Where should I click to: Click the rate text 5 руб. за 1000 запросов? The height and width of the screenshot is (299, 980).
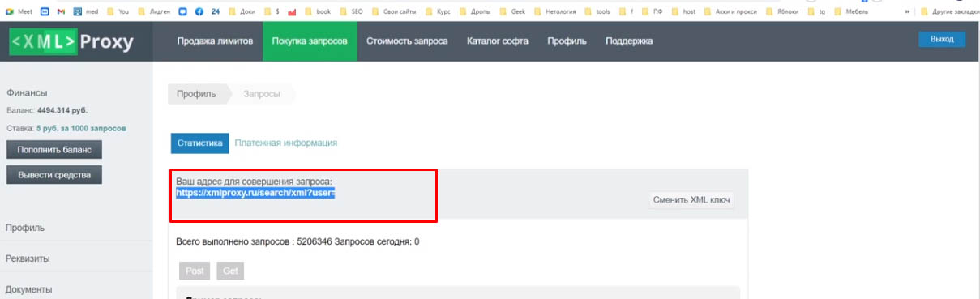click(81, 128)
